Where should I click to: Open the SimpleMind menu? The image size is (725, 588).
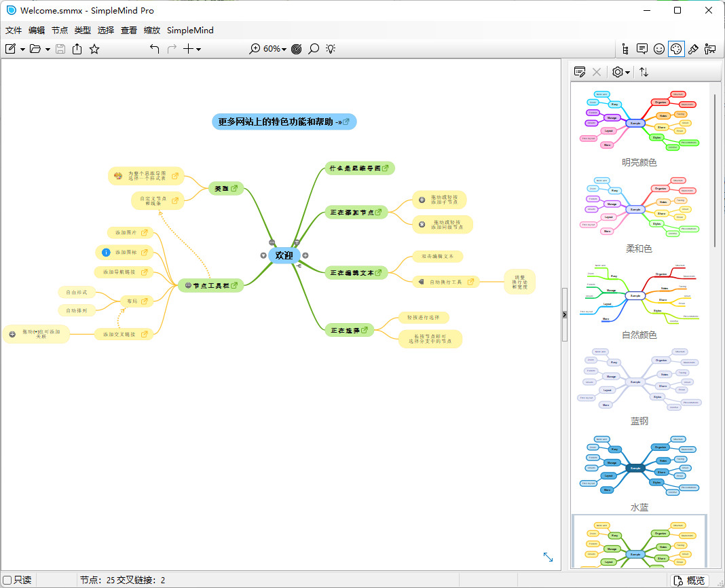190,30
